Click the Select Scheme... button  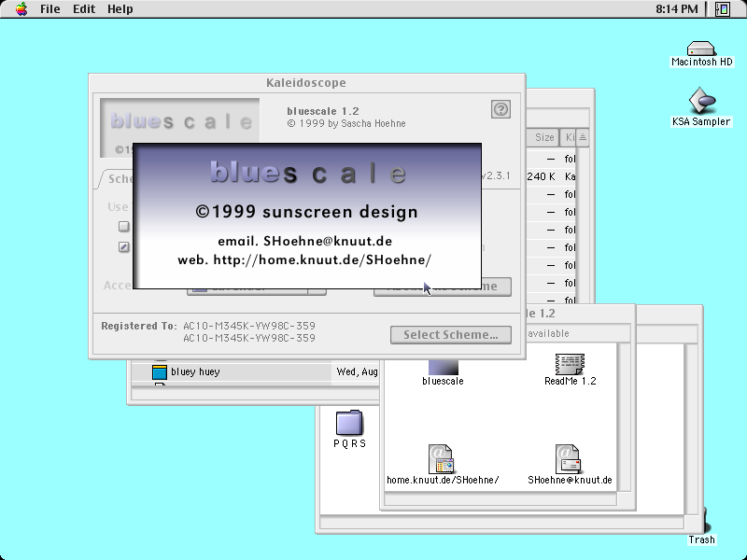click(x=451, y=335)
